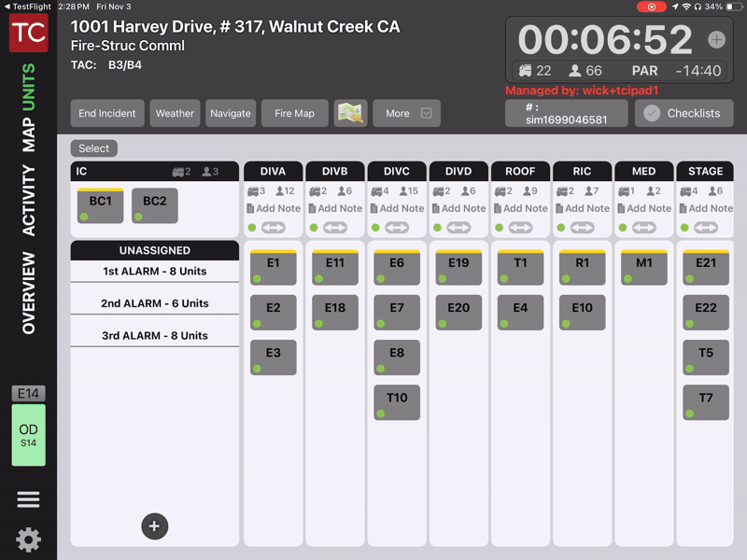The image size is (747, 560).
Task: Select unit E21 in STAGE column
Action: tap(705, 267)
